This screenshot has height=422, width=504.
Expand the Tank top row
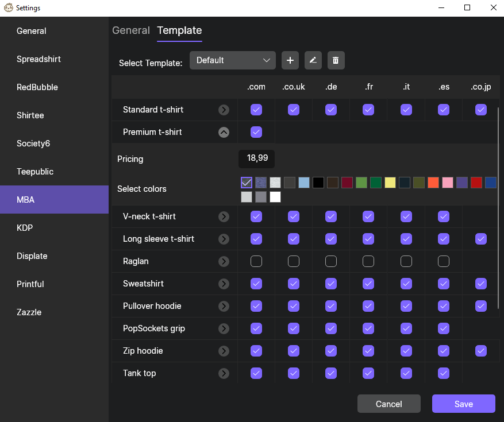pyautogui.click(x=224, y=374)
